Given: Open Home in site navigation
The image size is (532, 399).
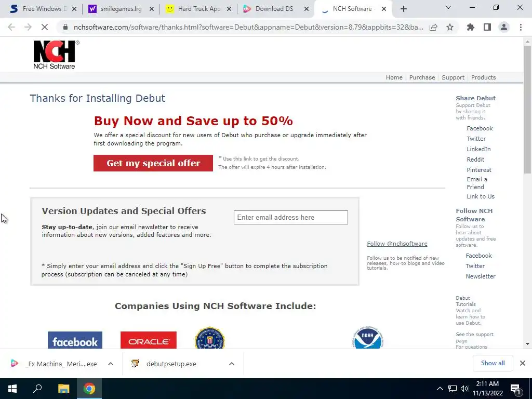Looking at the screenshot, I should click(x=394, y=77).
